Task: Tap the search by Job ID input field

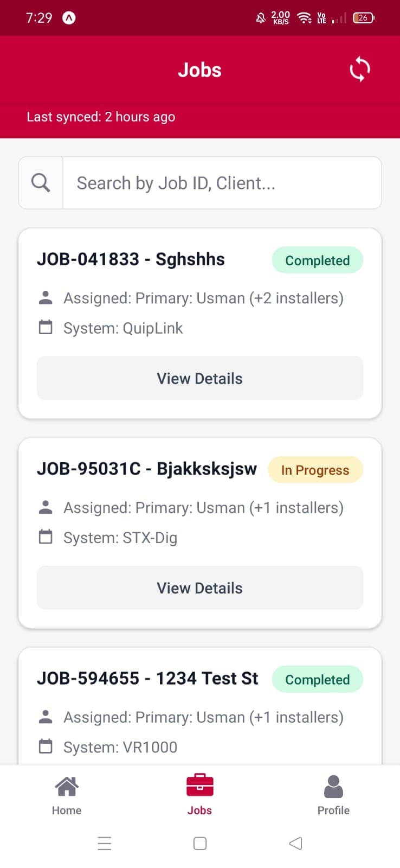Action: tap(222, 183)
